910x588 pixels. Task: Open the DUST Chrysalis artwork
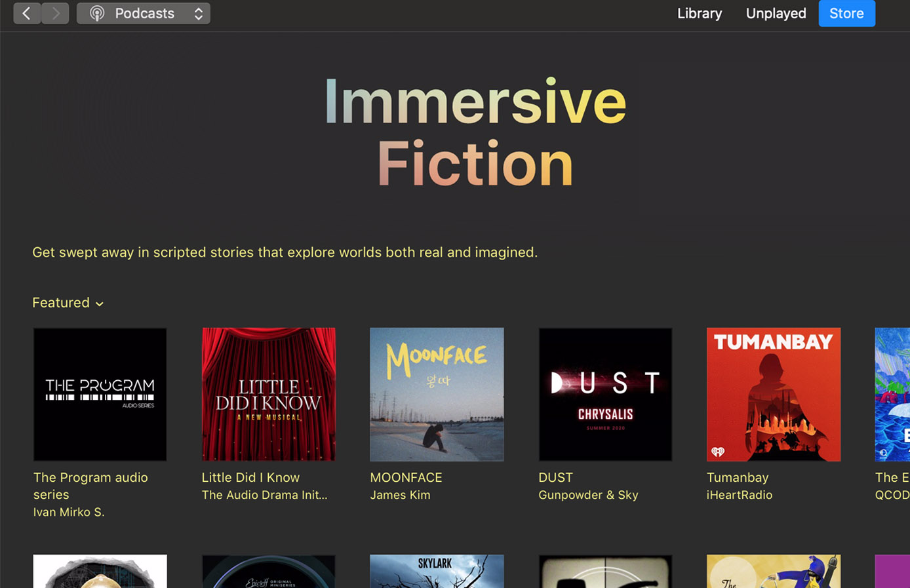tap(605, 394)
